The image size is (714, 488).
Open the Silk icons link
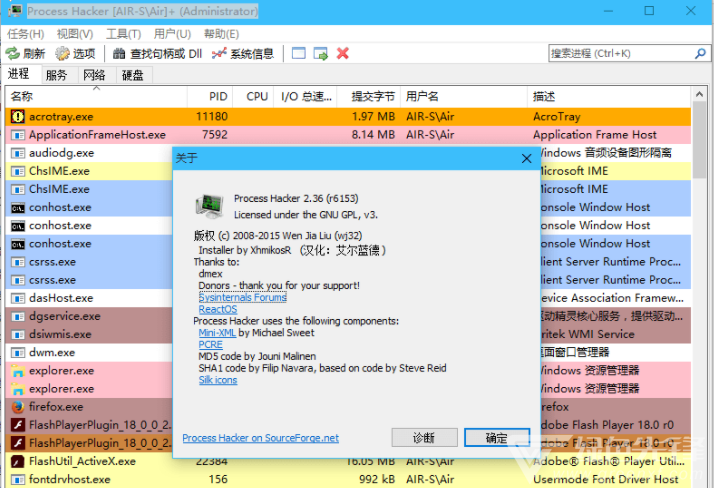[218, 380]
